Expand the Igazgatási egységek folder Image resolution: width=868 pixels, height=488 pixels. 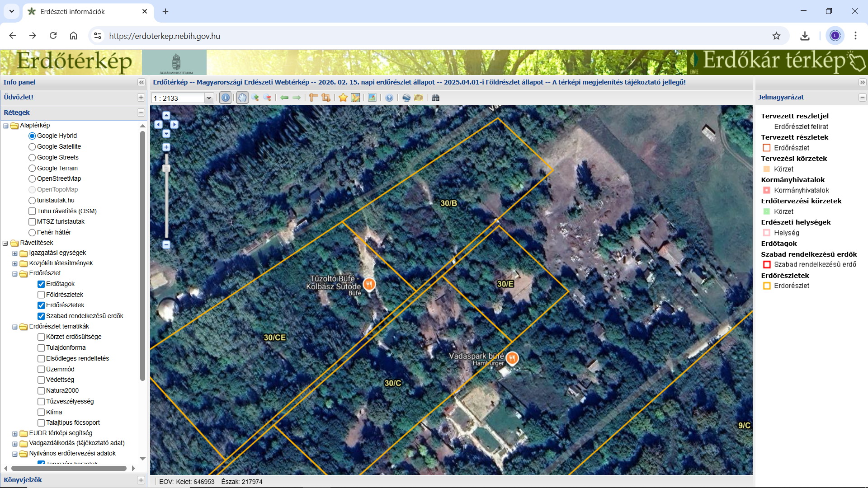tap(15, 253)
